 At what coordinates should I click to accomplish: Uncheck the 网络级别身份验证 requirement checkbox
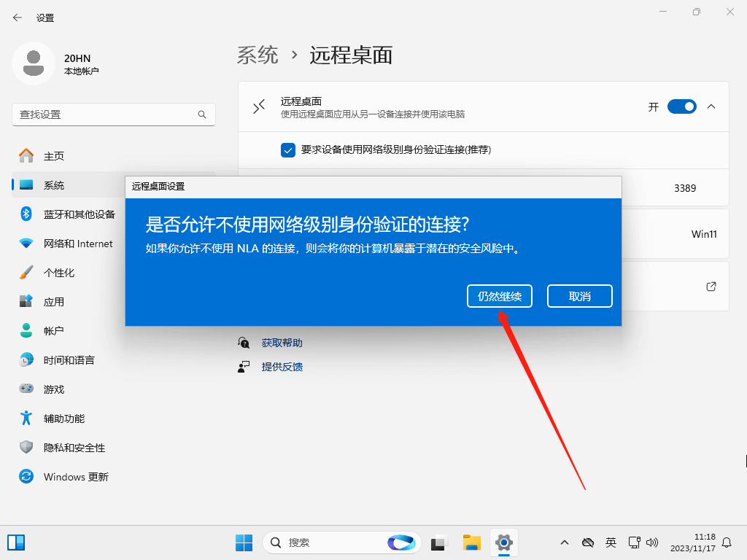(287, 150)
